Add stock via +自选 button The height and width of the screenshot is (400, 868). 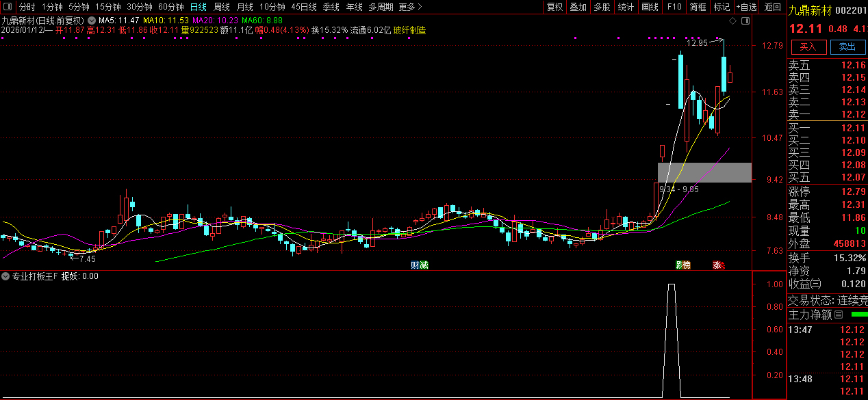(x=746, y=7)
